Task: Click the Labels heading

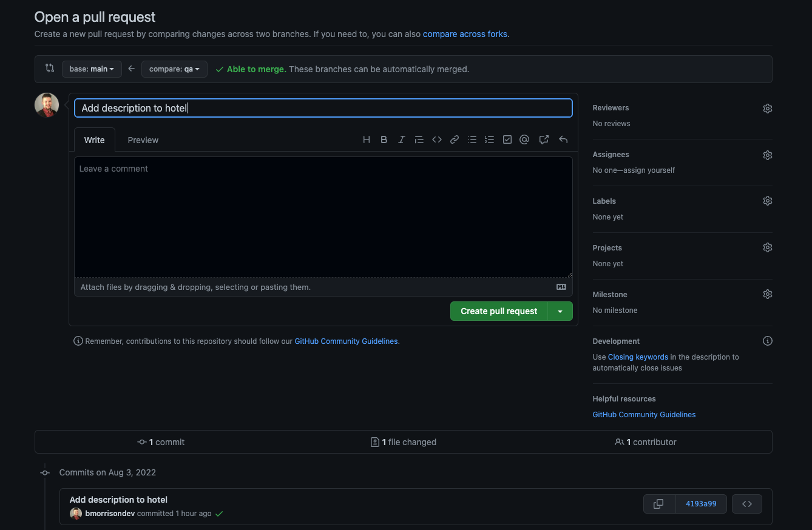Action: point(604,201)
